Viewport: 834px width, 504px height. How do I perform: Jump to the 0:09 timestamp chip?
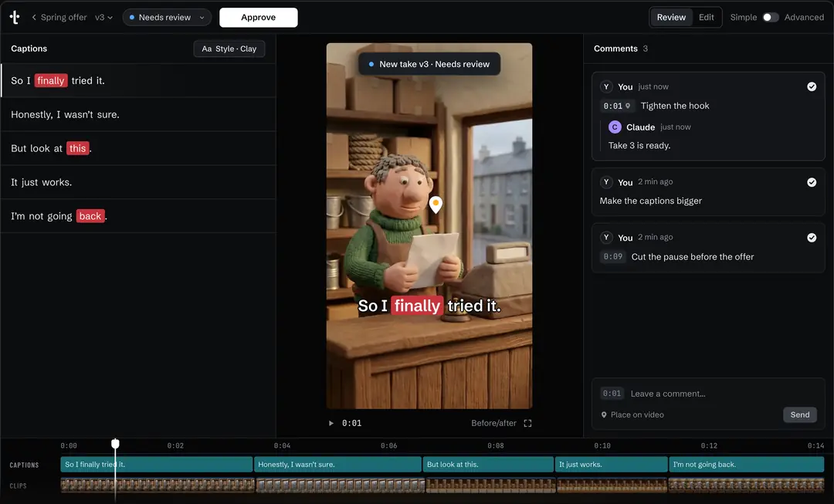[612, 257]
